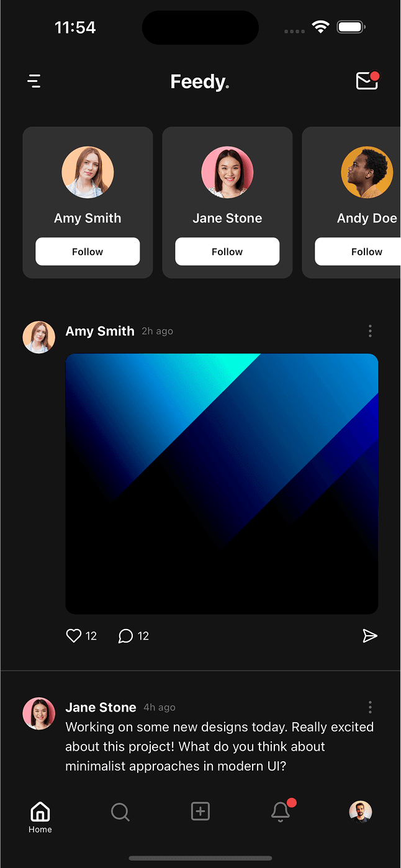This screenshot has height=868, width=401.
Task: Open Jane Stone's suggestion card photo
Action: point(227,172)
